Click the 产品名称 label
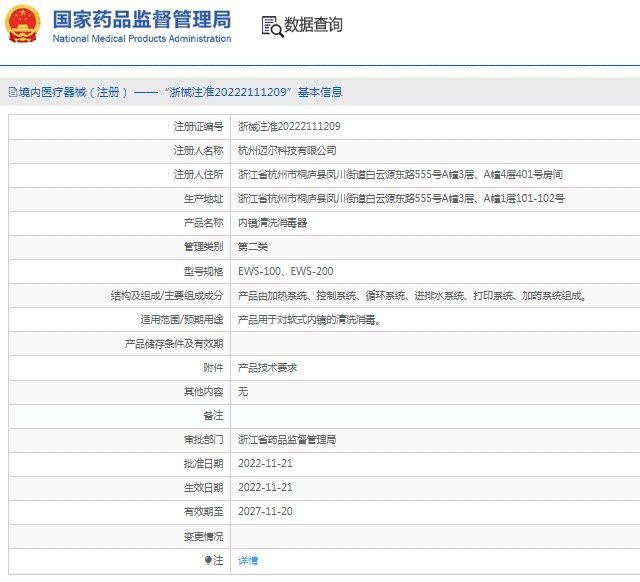 (204, 223)
